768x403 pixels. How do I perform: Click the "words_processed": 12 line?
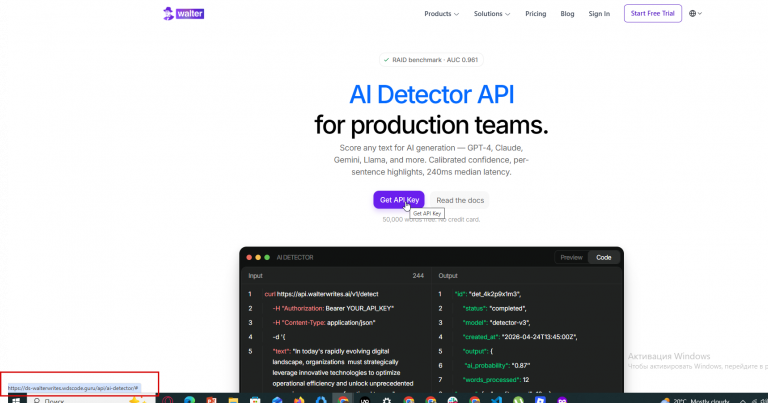pos(495,379)
